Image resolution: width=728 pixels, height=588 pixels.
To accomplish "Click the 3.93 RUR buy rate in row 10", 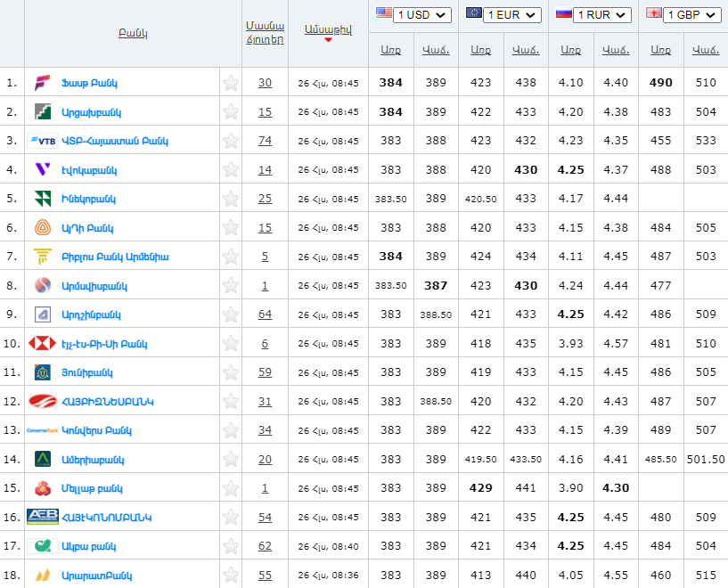I will pyautogui.click(x=570, y=343).
